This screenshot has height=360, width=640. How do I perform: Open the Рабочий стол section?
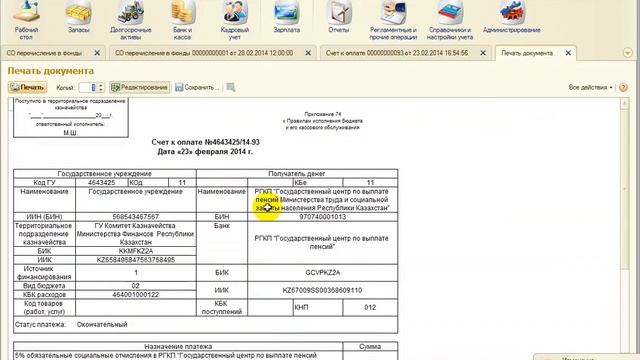pos(26,20)
